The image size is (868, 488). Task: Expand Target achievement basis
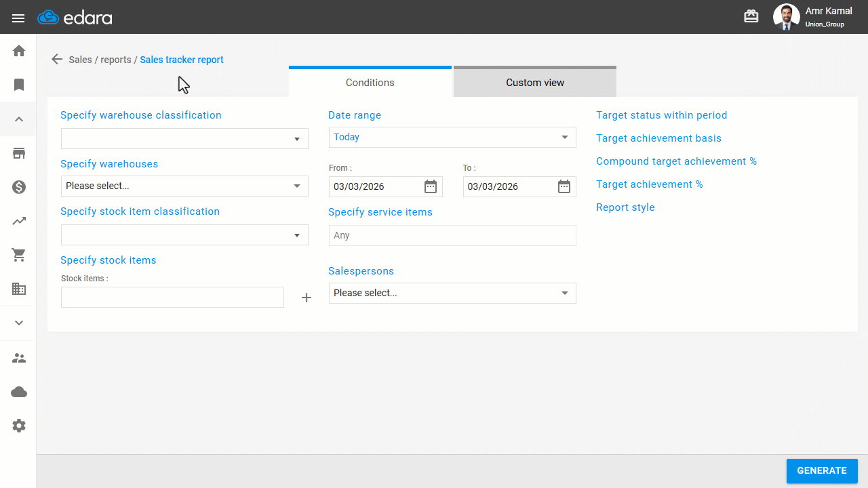point(658,138)
